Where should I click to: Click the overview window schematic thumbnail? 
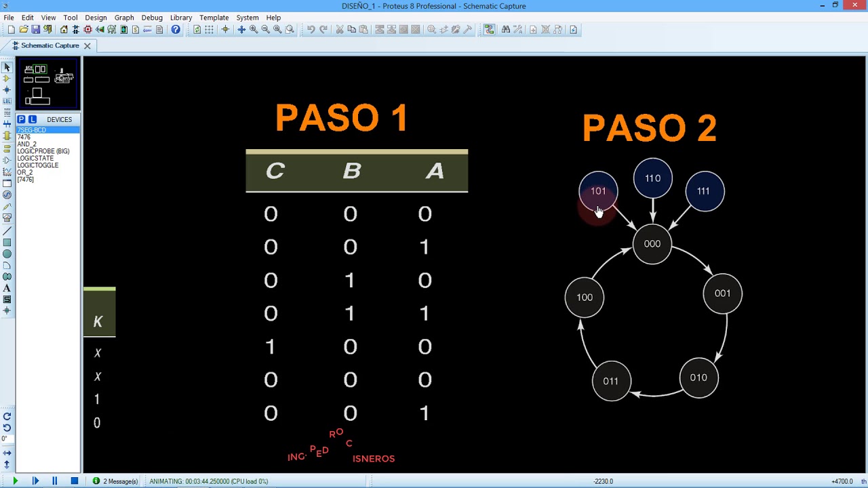(x=48, y=84)
